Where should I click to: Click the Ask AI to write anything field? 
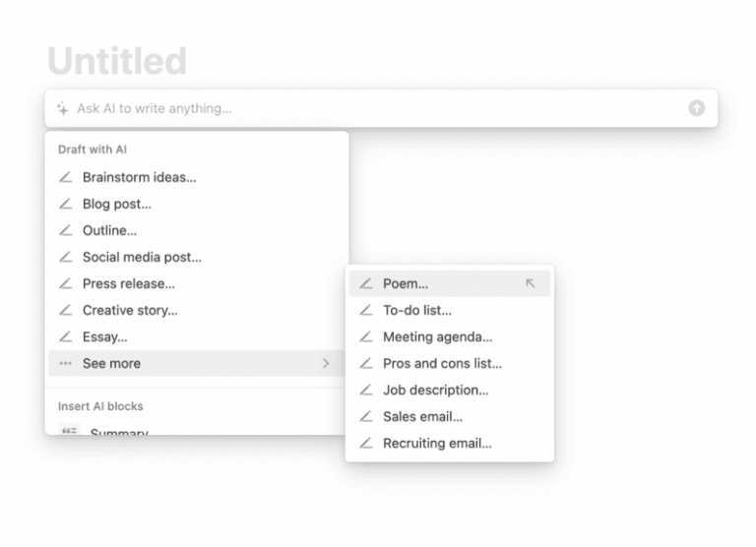pyautogui.click(x=374, y=108)
